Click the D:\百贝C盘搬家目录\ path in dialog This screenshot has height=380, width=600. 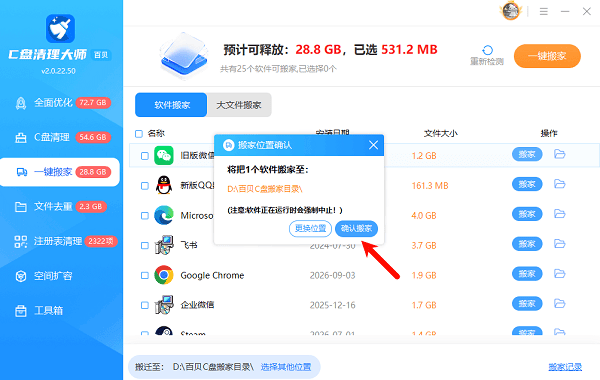[x=265, y=189]
